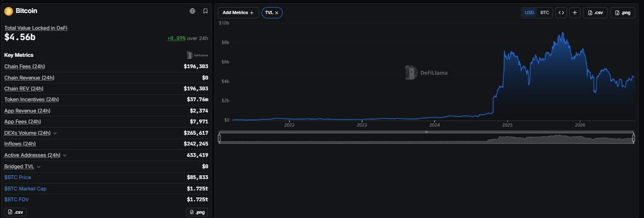Click the $37.76m token incentives value
The image size is (644, 218).
(x=197, y=100)
